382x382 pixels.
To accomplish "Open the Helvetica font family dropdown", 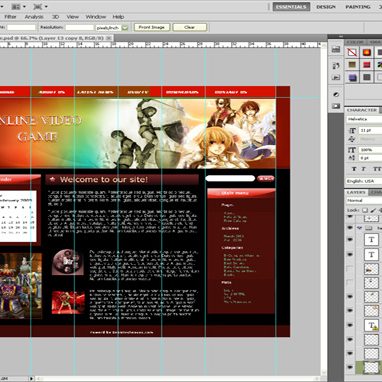I will (364, 119).
